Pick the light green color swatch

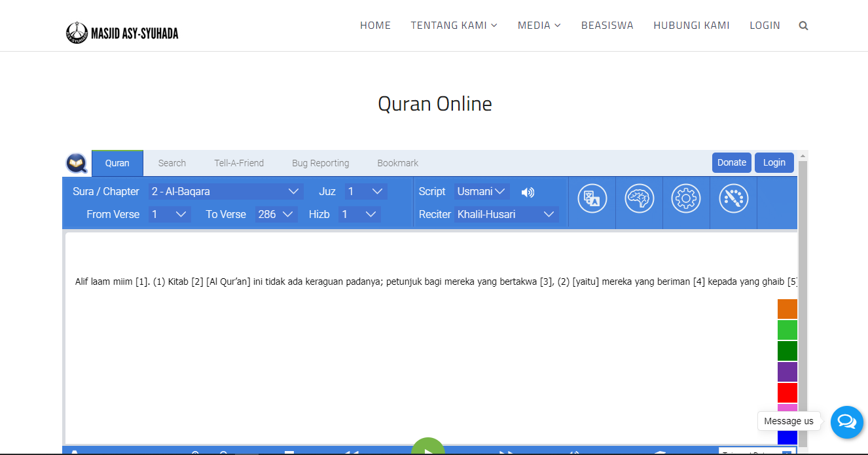[787, 330]
